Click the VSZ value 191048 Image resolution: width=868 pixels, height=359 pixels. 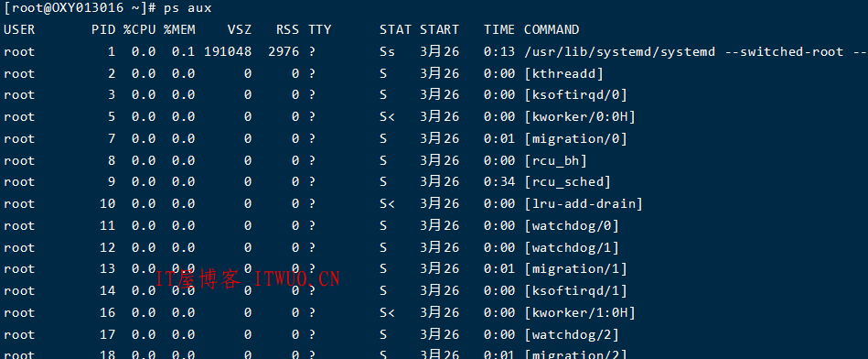click(228, 51)
